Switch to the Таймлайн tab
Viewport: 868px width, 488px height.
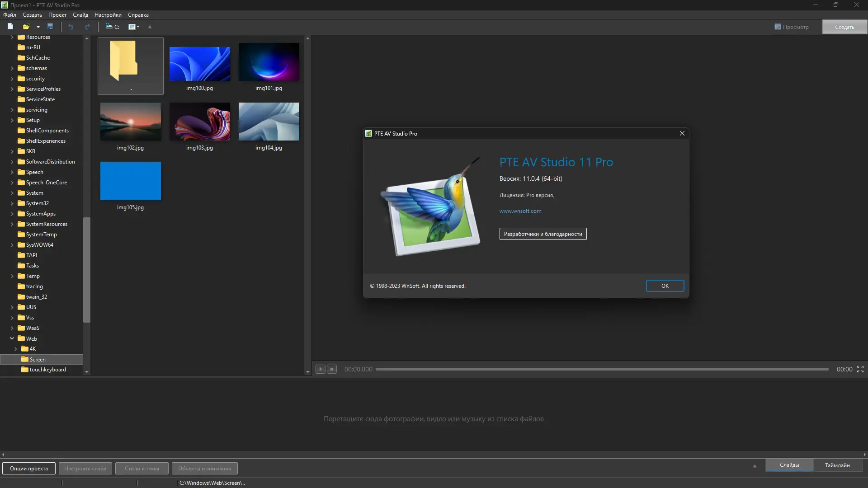tap(837, 465)
